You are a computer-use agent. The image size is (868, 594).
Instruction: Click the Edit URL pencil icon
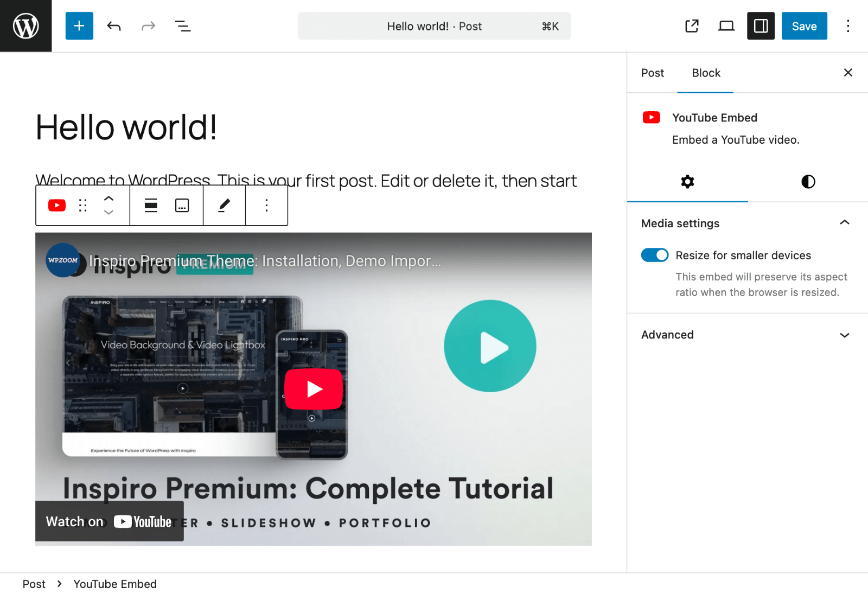coord(224,205)
